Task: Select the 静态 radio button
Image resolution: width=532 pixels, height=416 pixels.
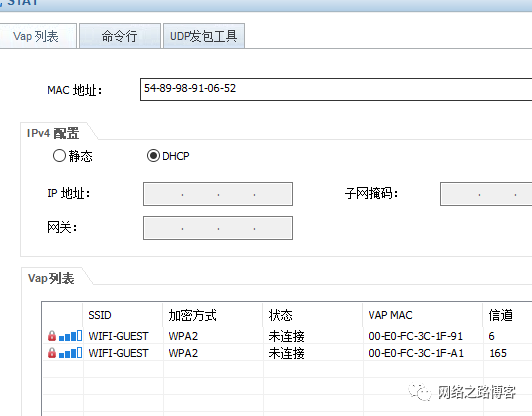Action: (59, 156)
